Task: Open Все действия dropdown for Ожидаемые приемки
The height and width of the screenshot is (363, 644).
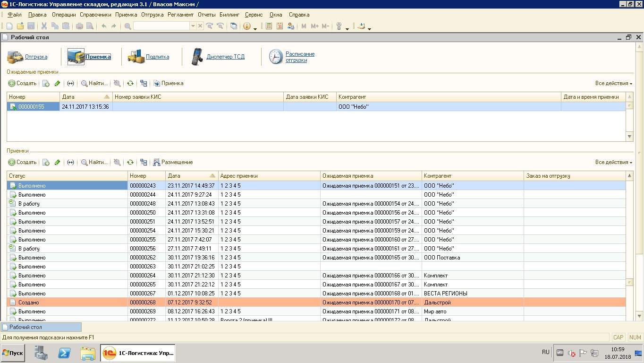Action: [x=613, y=83]
